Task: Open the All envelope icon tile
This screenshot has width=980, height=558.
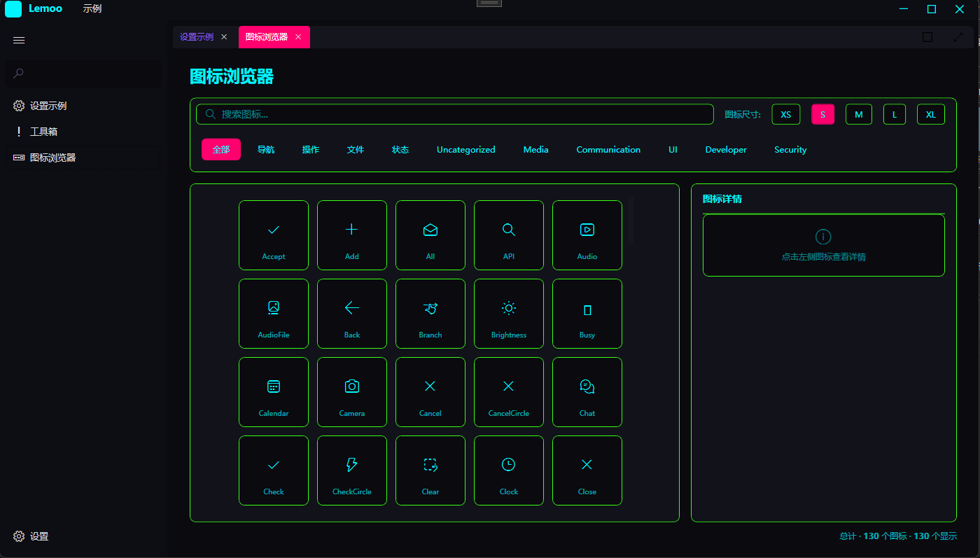Action: [430, 235]
